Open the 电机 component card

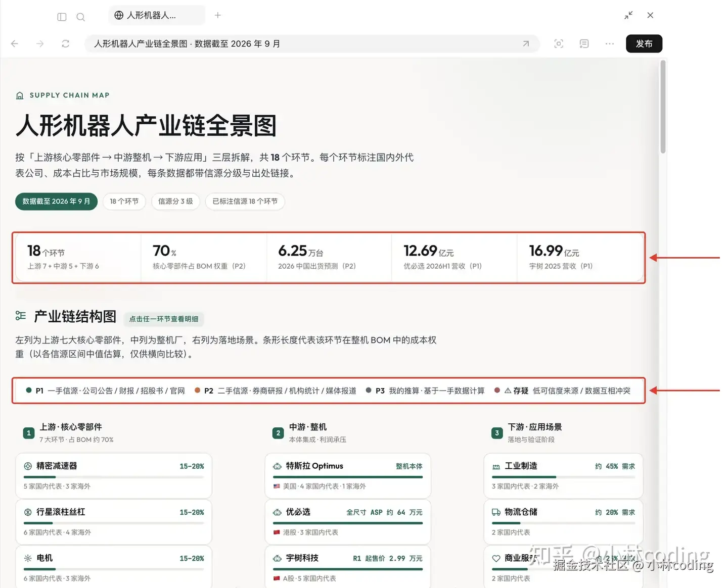tap(114, 567)
